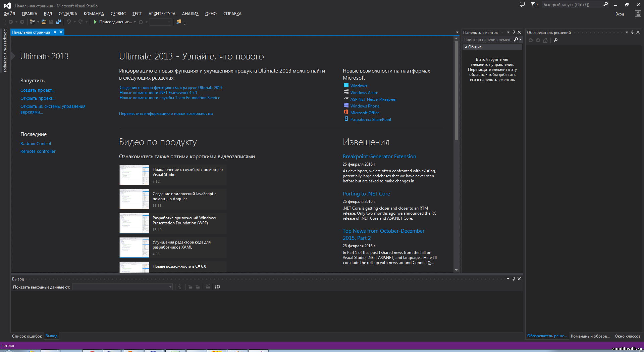644x352 pixels.
Task: Switch to Командный обозреватель tab
Action: (x=590, y=336)
